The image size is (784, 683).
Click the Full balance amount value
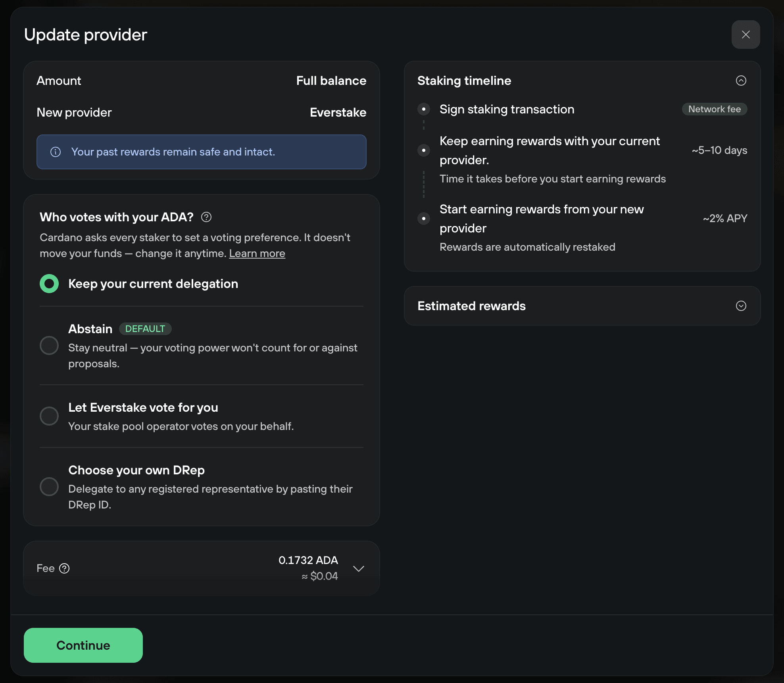[331, 81]
